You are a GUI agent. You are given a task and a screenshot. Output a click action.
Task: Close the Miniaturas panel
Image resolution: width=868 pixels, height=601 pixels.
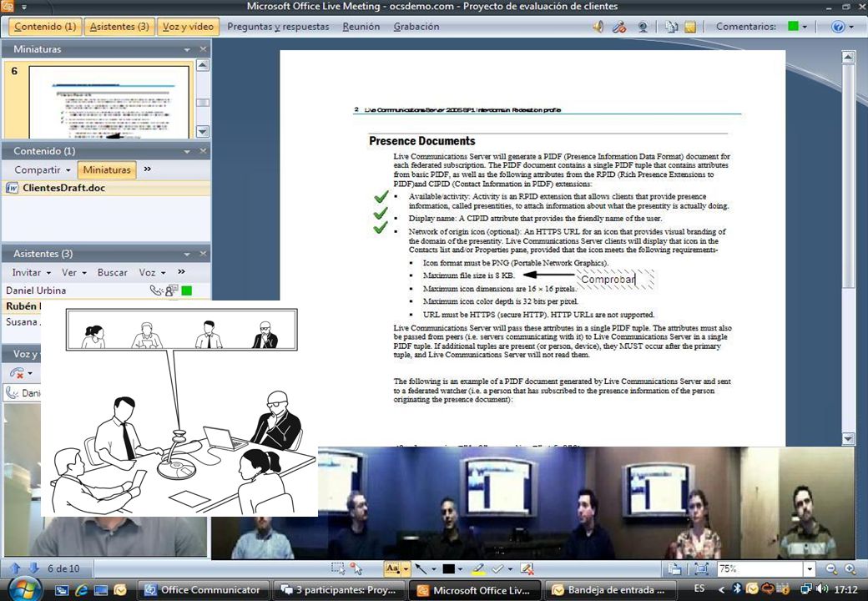click(x=203, y=49)
